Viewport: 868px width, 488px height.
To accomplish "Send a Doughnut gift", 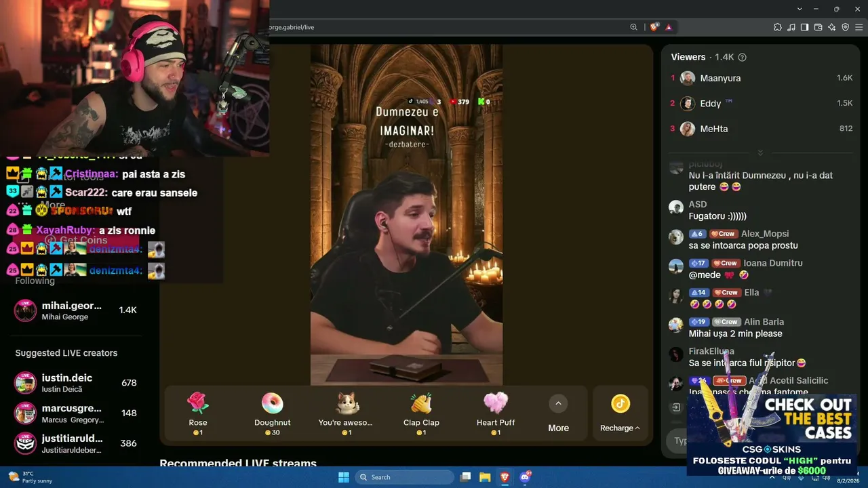I will 273,413.
